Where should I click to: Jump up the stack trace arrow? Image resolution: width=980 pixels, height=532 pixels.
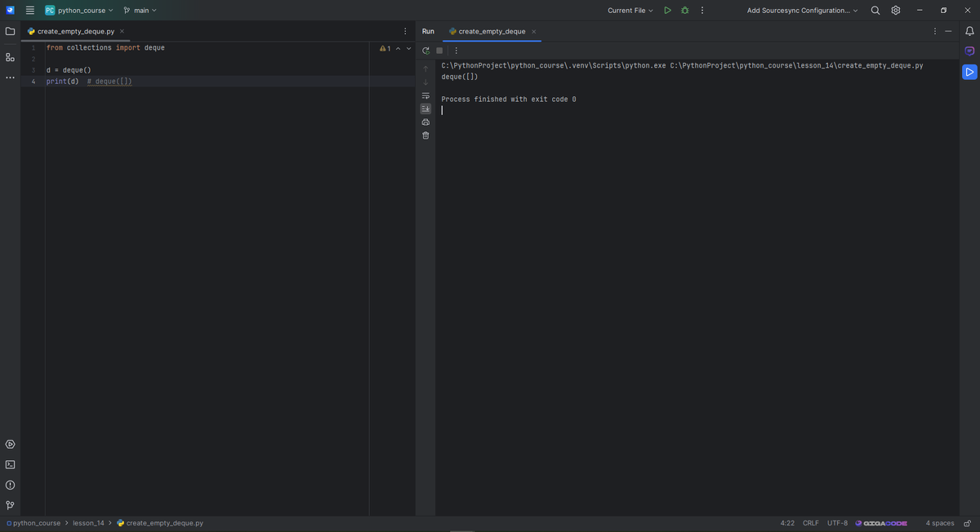coord(425,69)
